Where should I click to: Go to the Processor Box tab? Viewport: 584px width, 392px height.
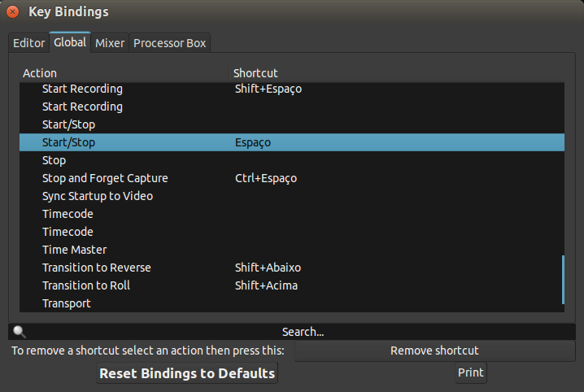170,43
